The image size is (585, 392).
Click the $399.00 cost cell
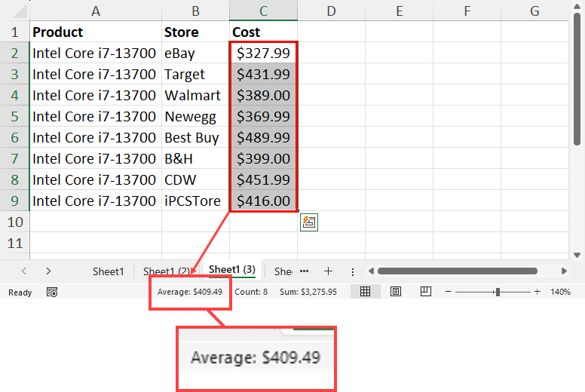coord(263,158)
